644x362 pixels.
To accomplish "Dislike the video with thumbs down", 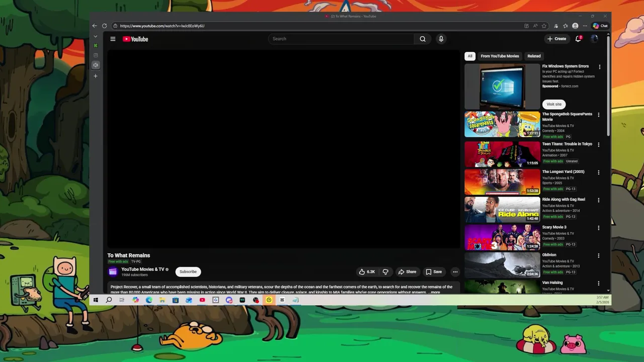I will 385,271.
